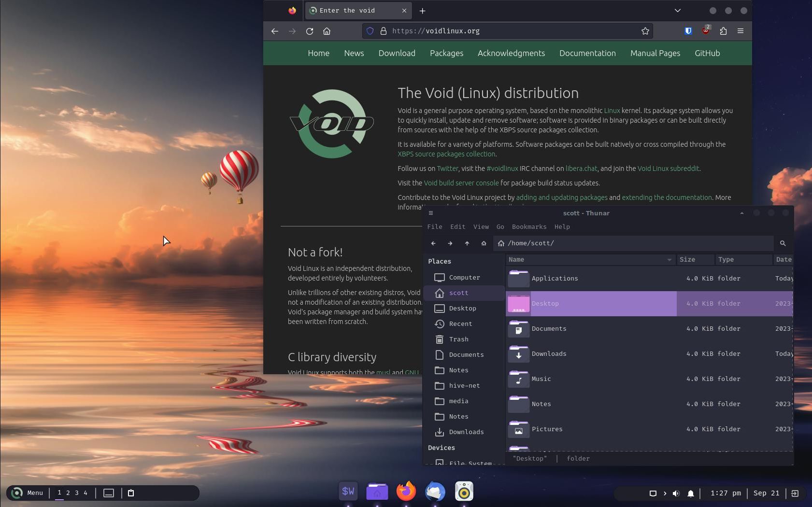Select the Music folder
Viewport: 812px width, 507px height.
pyautogui.click(x=649, y=379)
